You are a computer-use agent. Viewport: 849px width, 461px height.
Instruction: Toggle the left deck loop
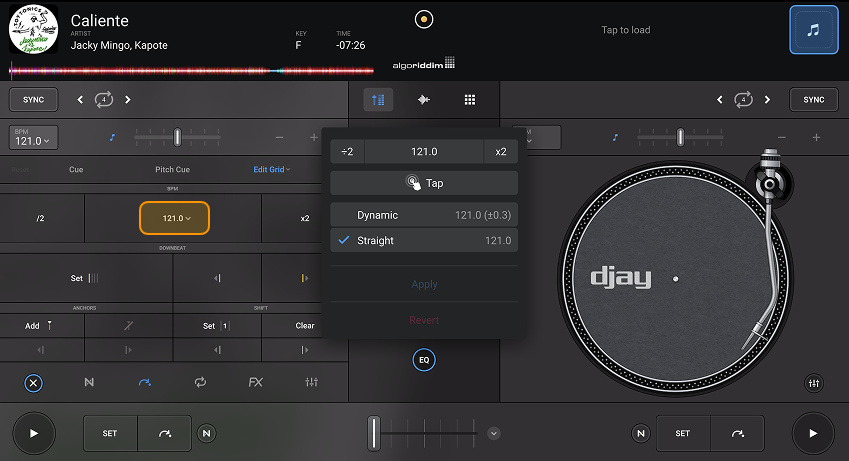coord(104,100)
